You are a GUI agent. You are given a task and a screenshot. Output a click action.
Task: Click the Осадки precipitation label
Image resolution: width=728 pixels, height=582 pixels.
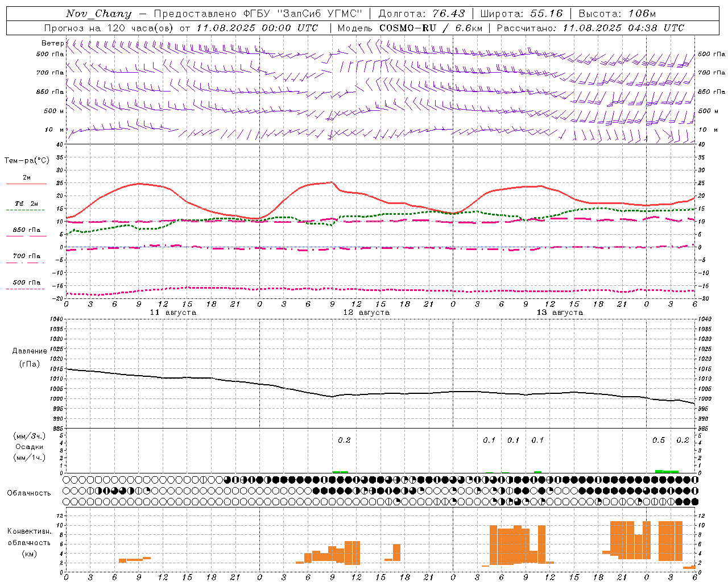(x=30, y=447)
